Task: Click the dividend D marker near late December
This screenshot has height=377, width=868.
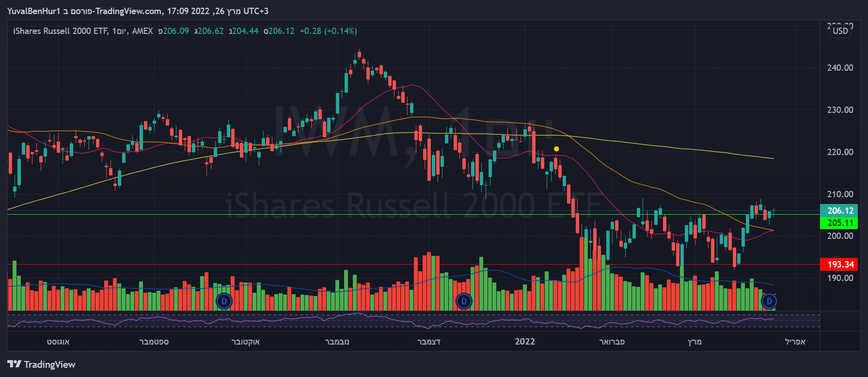Action: 464,301
